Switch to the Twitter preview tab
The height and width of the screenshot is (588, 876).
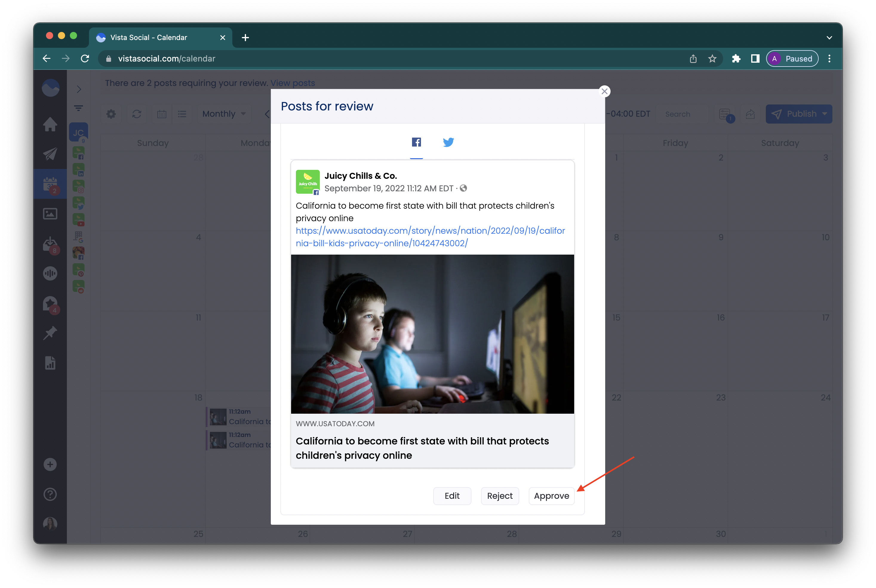448,142
